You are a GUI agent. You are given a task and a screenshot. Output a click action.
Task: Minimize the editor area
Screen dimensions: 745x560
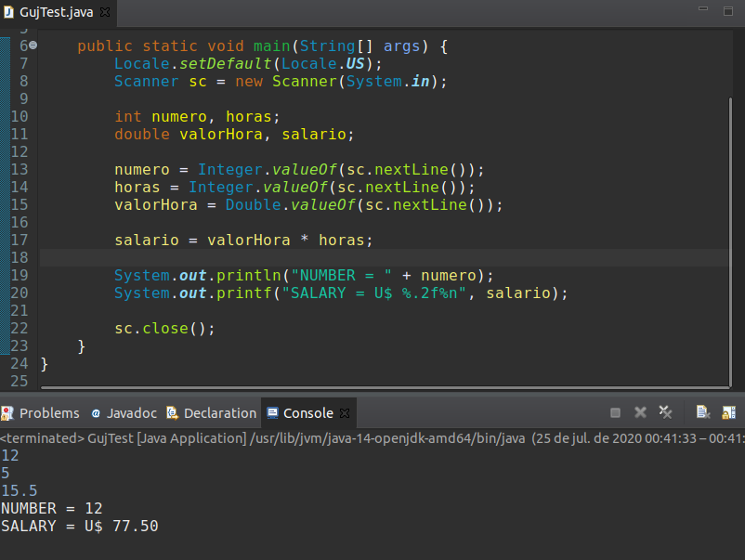703,9
